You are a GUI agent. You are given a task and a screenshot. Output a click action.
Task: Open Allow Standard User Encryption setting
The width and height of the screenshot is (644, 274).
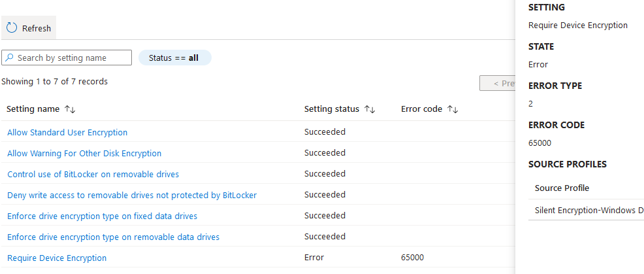[x=67, y=132]
